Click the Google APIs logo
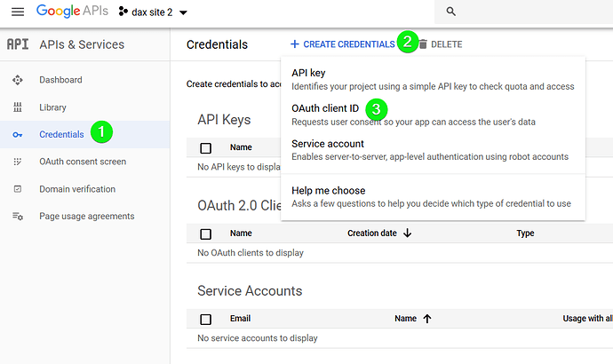Screen dimensions: 613x364 click(72, 11)
